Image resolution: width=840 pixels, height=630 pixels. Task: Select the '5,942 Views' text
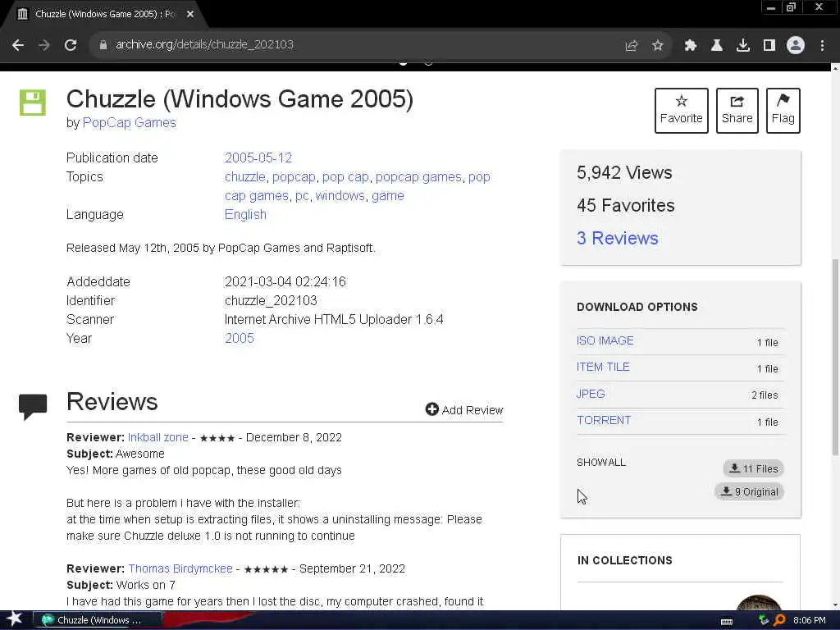(x=624, y=172)
